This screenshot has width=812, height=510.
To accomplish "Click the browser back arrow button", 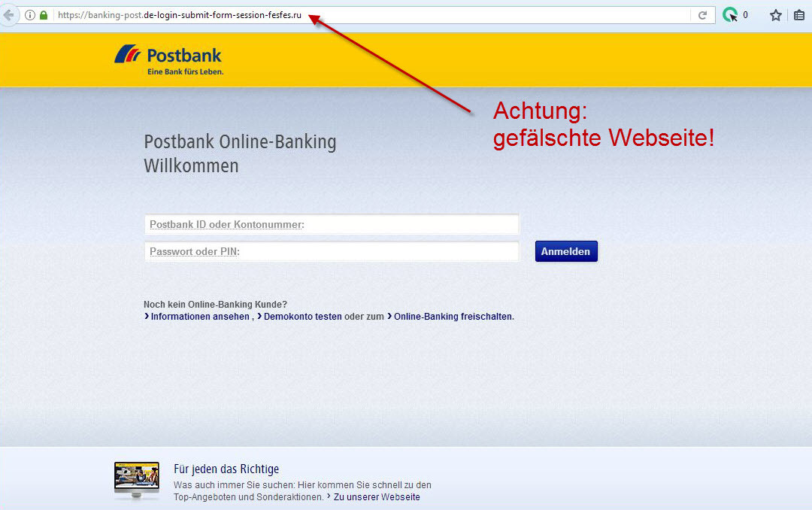I will tap(8, 15).
